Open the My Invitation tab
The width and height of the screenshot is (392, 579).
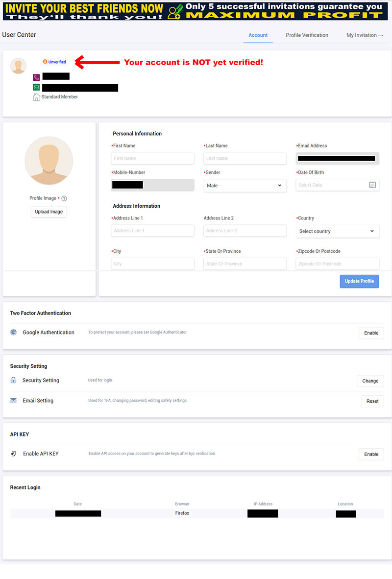(x=365, y=35)
